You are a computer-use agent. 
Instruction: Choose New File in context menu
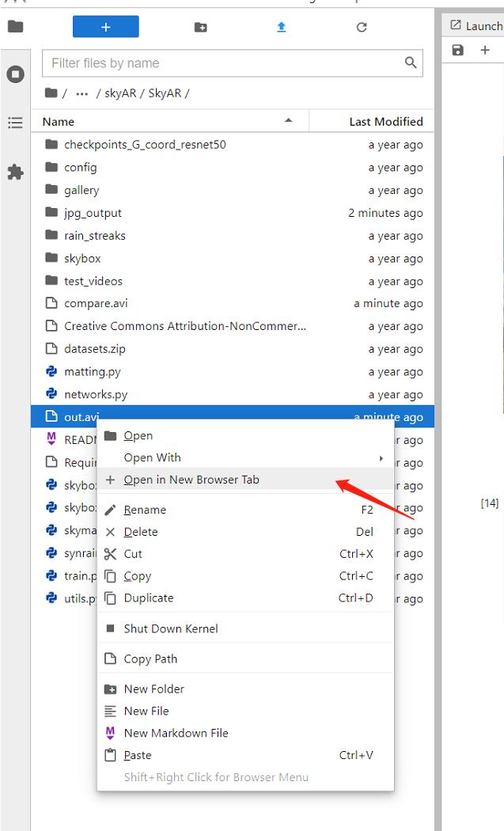245,711
